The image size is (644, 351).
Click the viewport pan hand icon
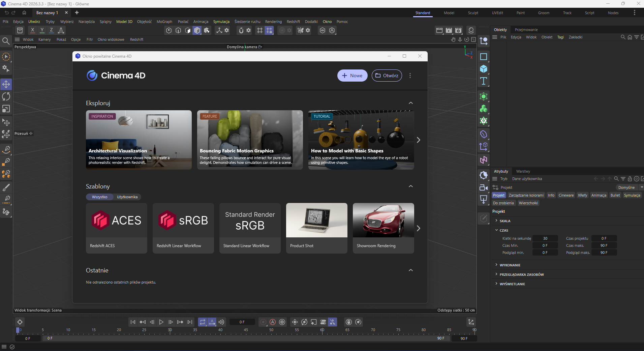pyautogui.click(x=453, y=39)
